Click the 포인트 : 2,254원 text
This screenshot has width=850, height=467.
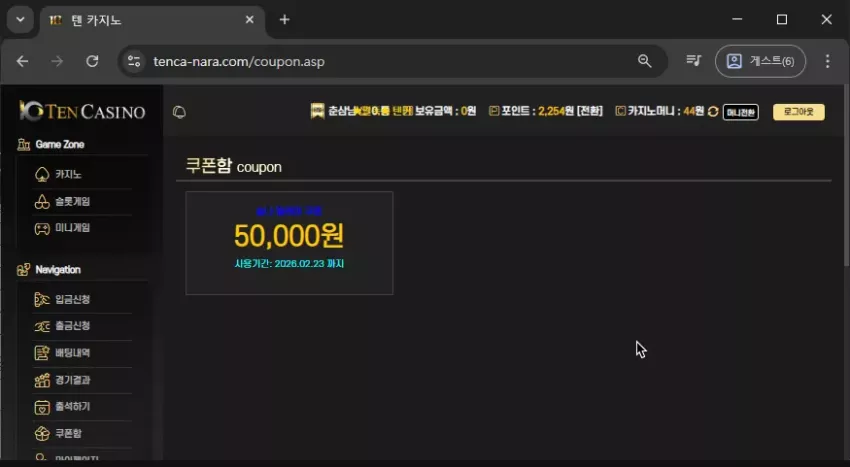[x=537, y=111]
